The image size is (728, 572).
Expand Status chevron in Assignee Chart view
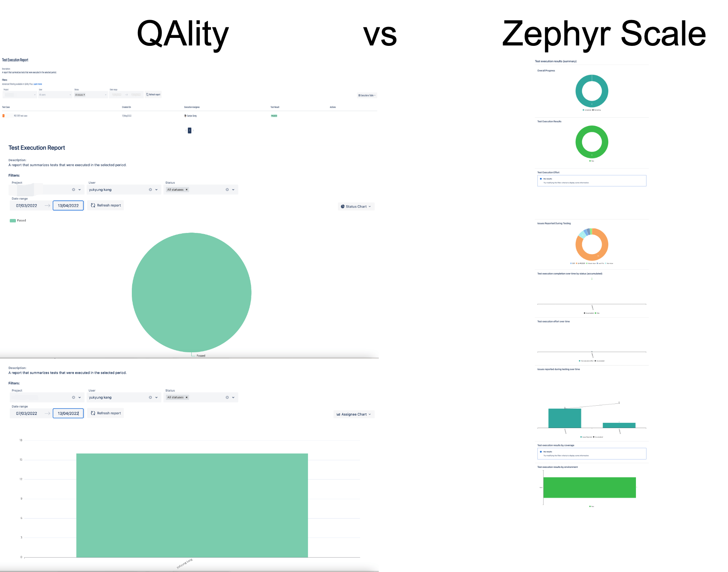click(233, 397)
